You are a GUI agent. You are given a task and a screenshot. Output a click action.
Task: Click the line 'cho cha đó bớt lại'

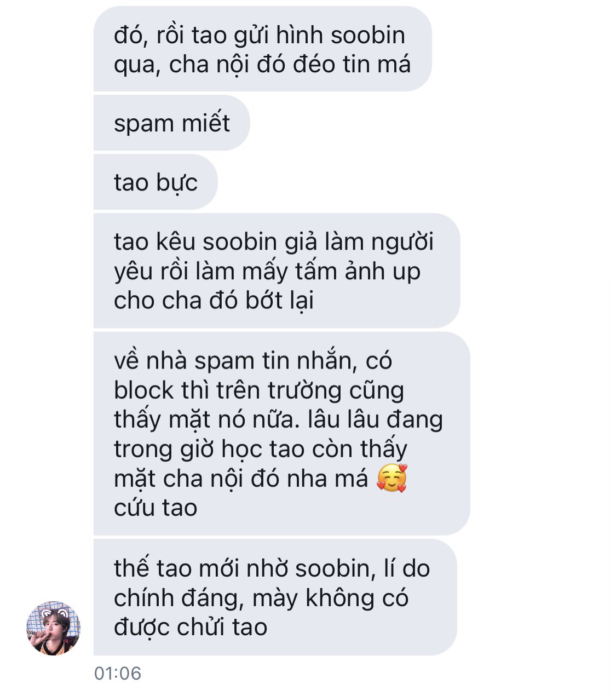(x=214, y=300)
